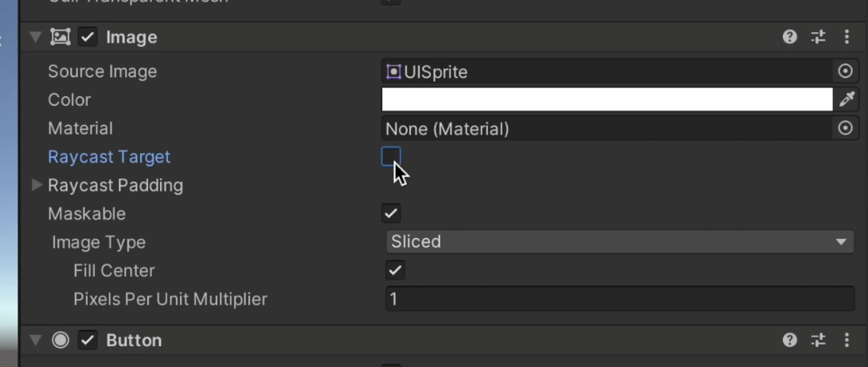Toggle the Image component enabled checkbox
The width and height of the screenshot is (868, 367).
[x=88, y=37]
